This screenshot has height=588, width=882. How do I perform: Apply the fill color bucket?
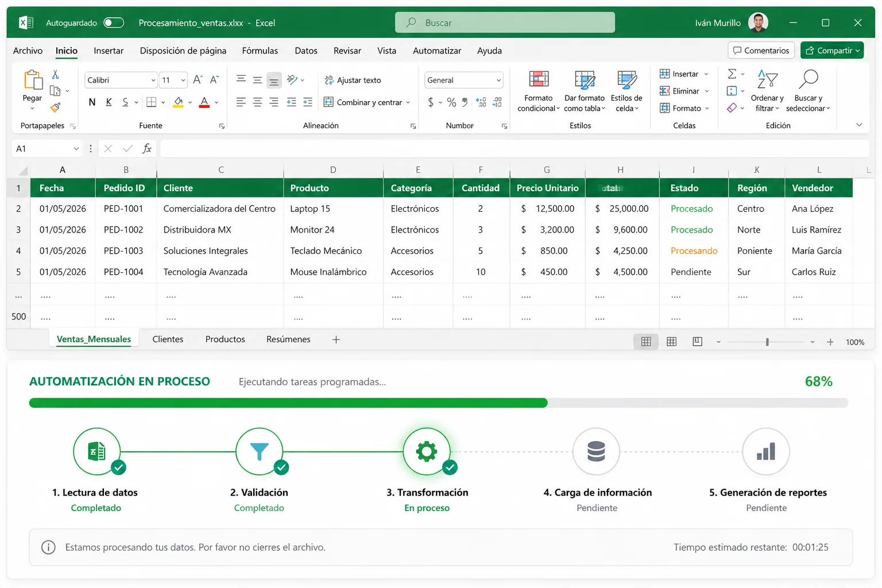(x=179, y=102)
